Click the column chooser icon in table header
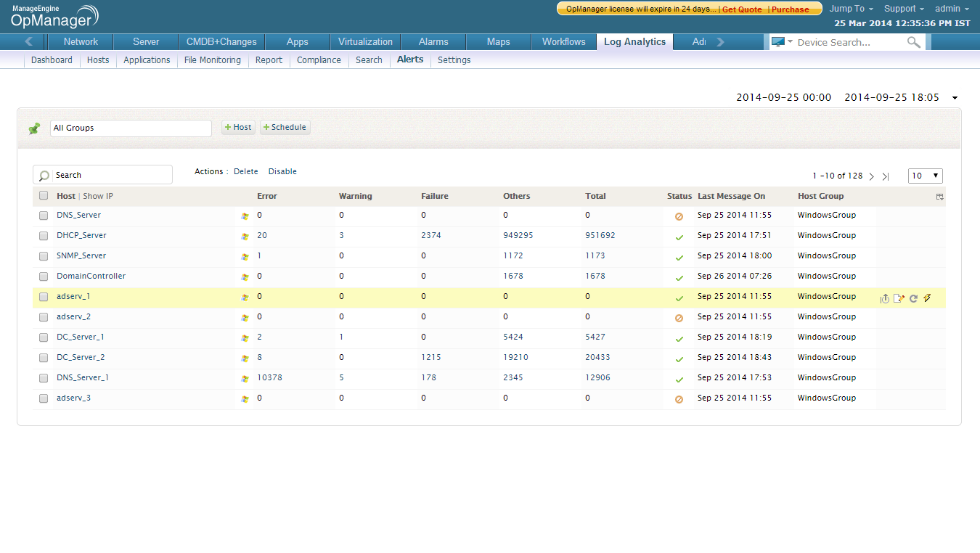The image size is (980, 553). coord(939,197)
